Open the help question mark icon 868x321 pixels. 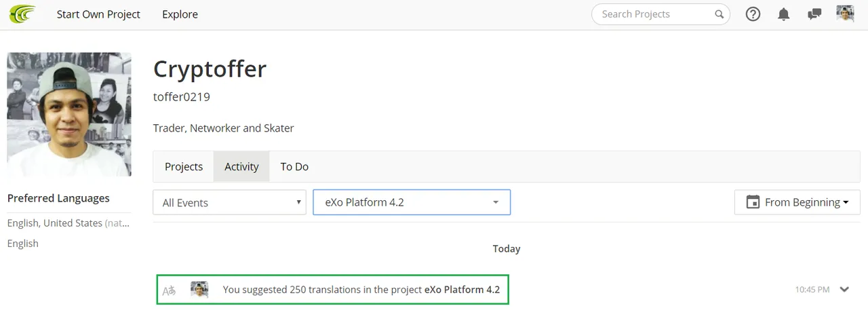coord(753,14)
